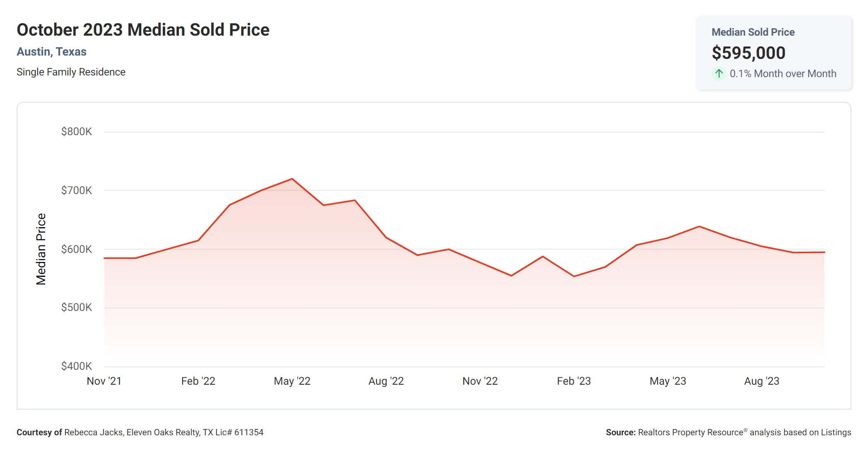Click the Aug '22 x-axis label
Screen dimensions: 868x456
point(386,381)
